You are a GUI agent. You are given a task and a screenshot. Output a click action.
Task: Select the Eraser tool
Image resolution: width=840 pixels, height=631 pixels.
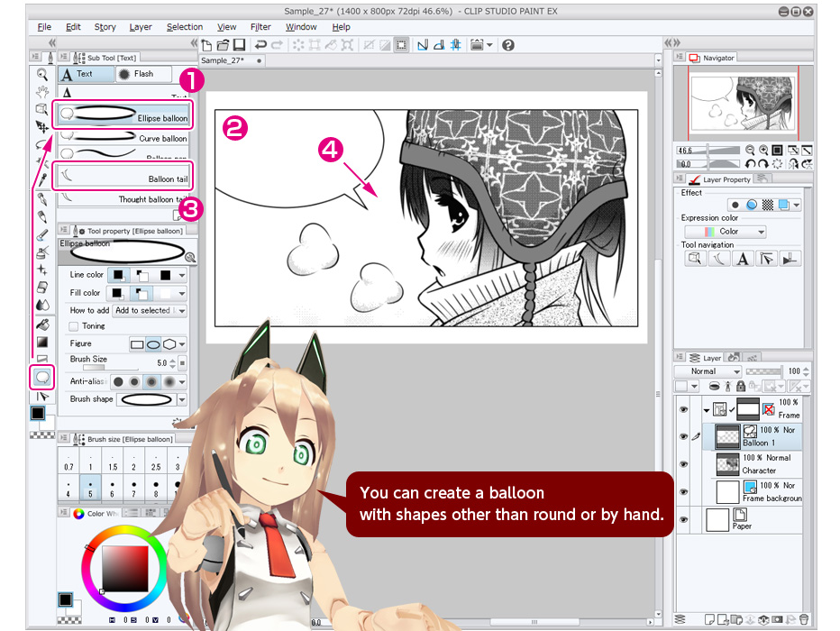[x=41, y=287]
